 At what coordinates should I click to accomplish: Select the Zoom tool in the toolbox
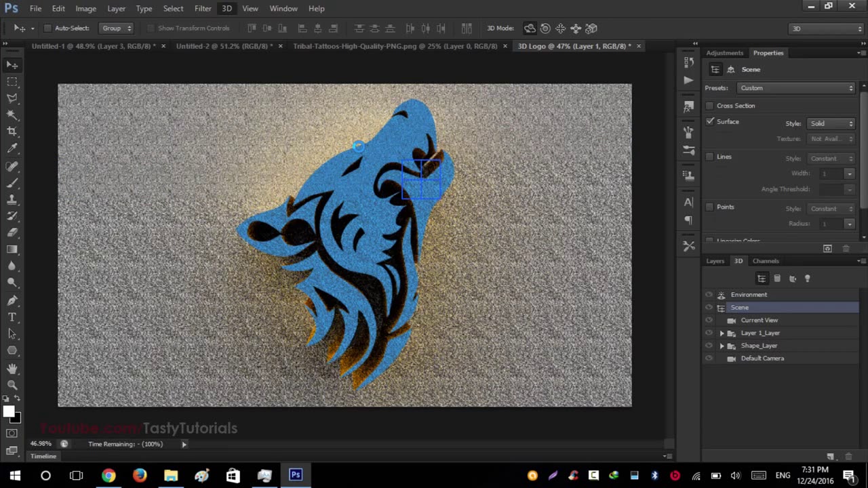point(12,384)
